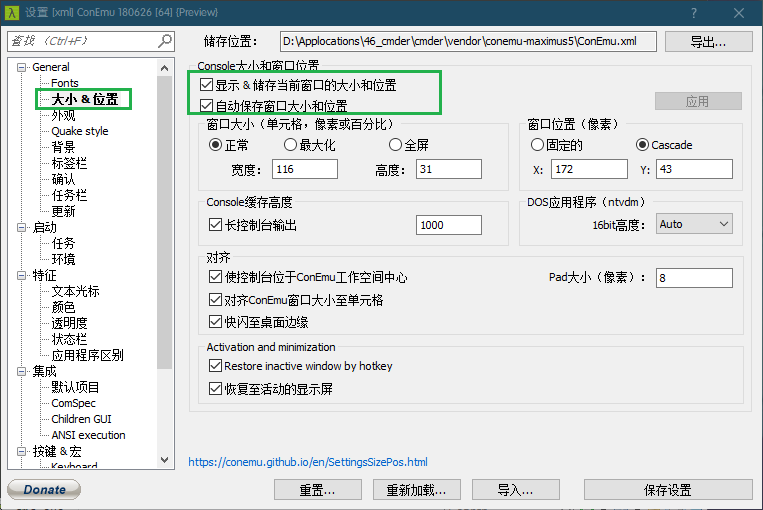Open the SettingsSizePos.html help link

(x=308, y=462)
